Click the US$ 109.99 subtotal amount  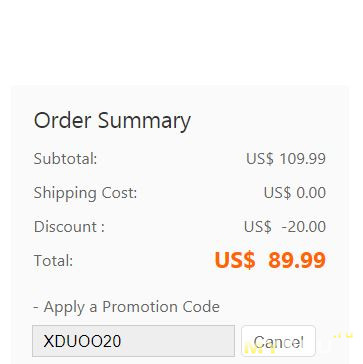pos(286,159)
